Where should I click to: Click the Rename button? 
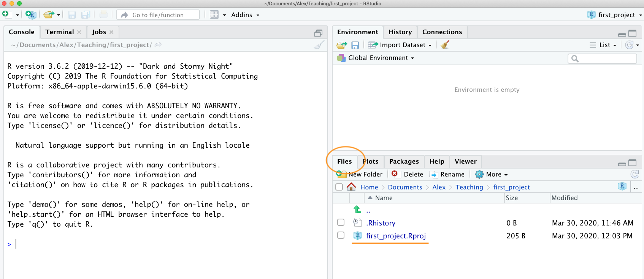click(x=447, y=174)
